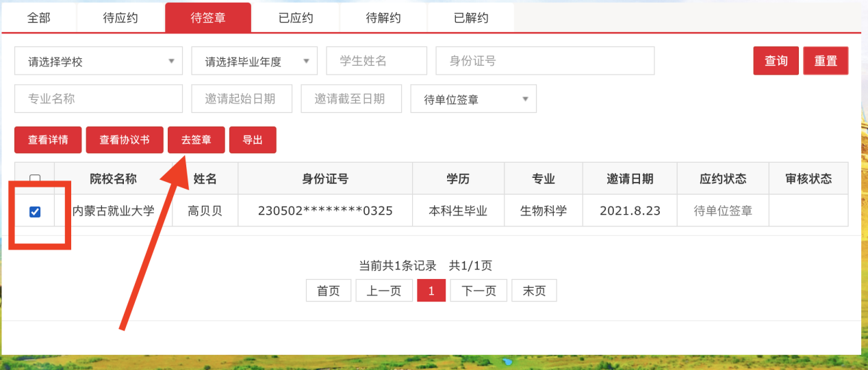Open 查看协议书 for the selected record
Screen dimensions: 868x370
click(124, 140)
